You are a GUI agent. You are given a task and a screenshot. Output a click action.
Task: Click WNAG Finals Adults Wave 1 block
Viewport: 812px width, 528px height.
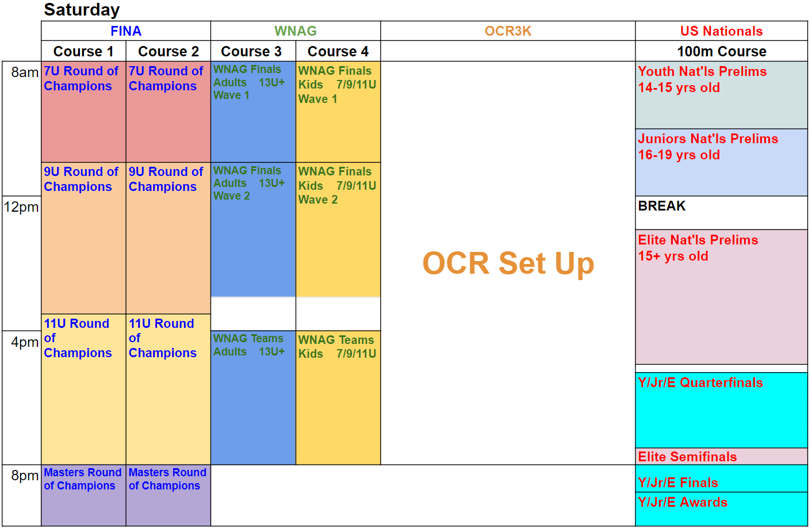pyautogui.click(x=253, y=112)
